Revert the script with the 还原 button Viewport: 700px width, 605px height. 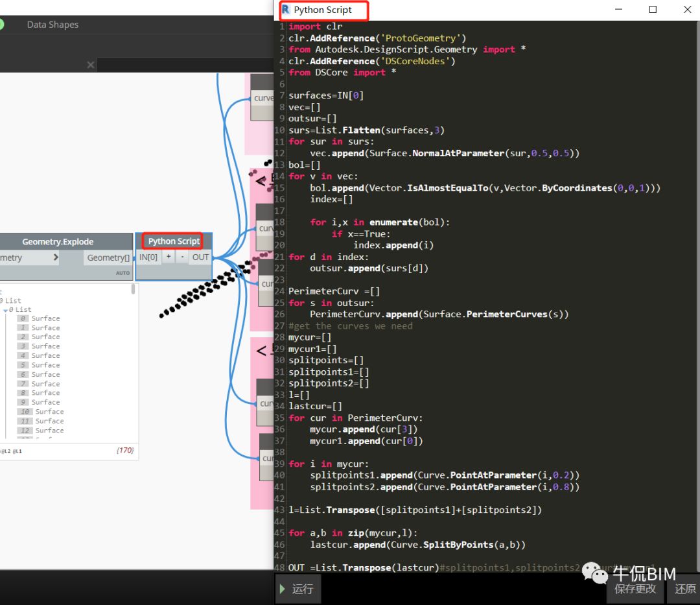pos(685,589)
